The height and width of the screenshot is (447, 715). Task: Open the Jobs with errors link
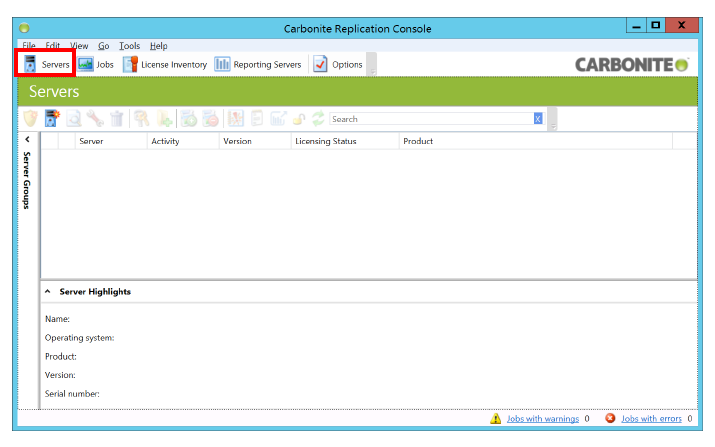[651, 418]
